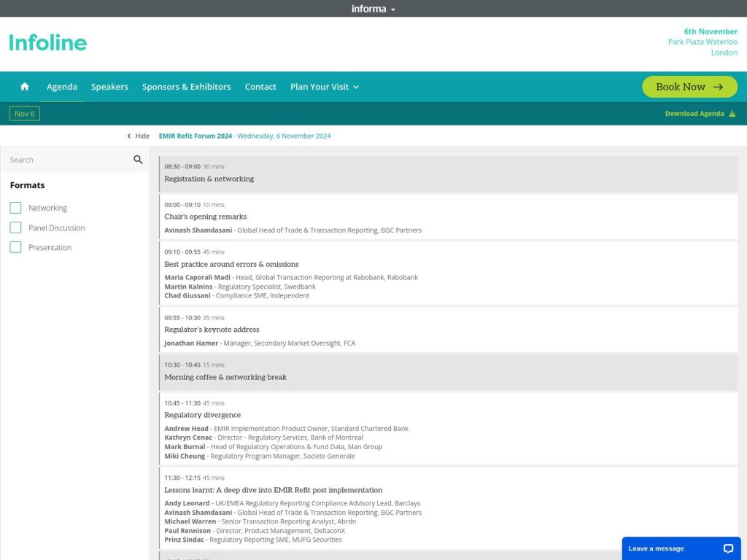Enable the Networking format filter
The width and height of the screenshot is (747, 560).
point(15,208)
